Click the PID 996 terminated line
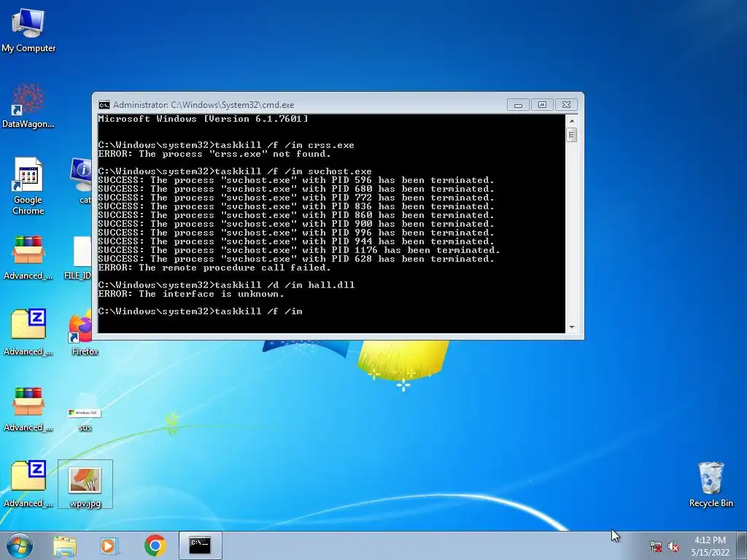Screen dimensions: 747x560 pyautogui.click(x=296, y=233)
